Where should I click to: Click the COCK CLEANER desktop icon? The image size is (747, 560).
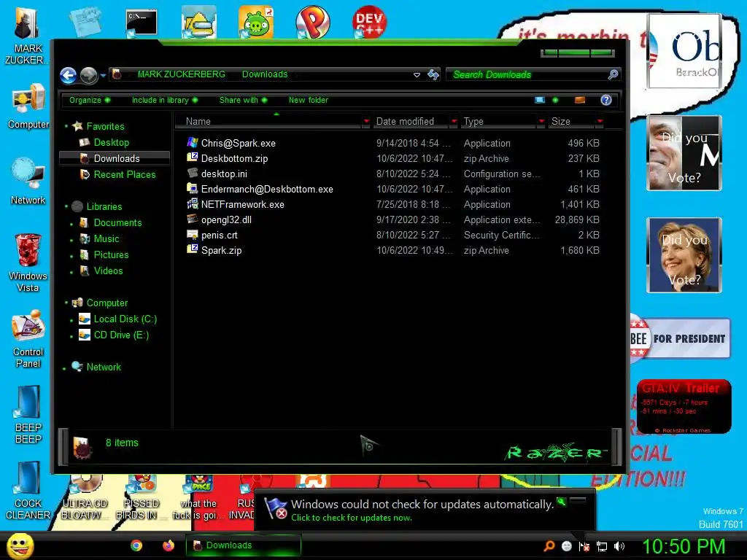(28, 490)
